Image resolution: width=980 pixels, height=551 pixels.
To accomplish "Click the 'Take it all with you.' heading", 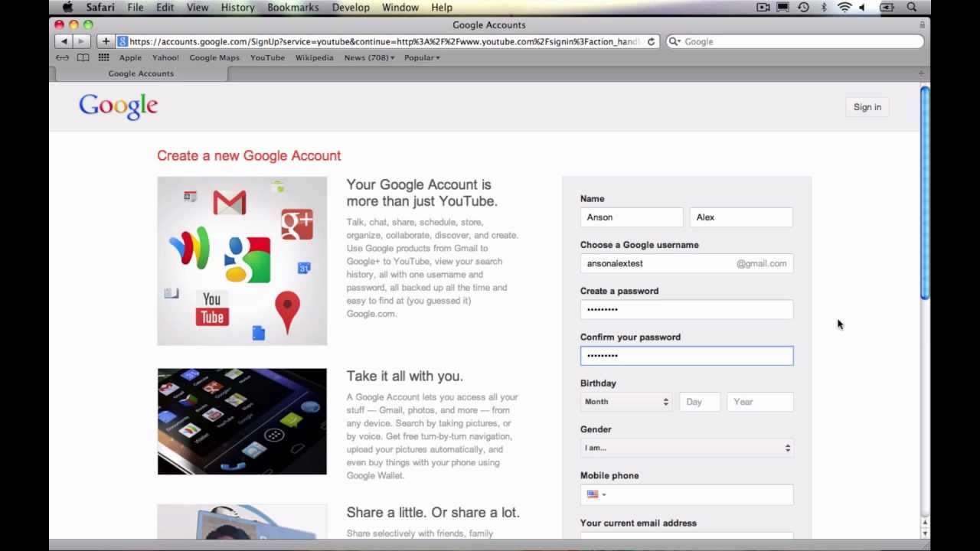I will (404, 376).
